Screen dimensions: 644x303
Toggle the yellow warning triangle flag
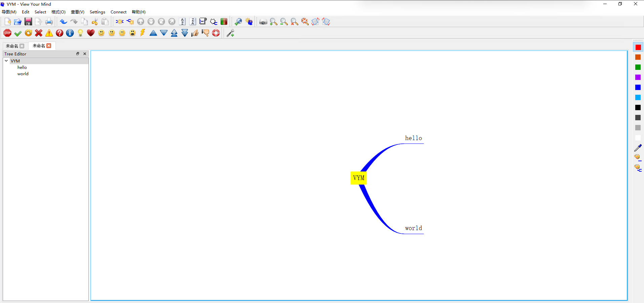tap(49, 33)
